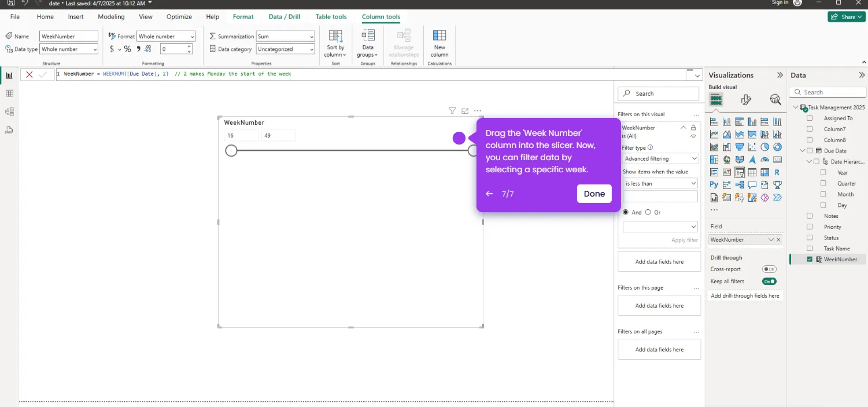
Task: Tick the Status field checkbox
Action: (x=810, y=238)
